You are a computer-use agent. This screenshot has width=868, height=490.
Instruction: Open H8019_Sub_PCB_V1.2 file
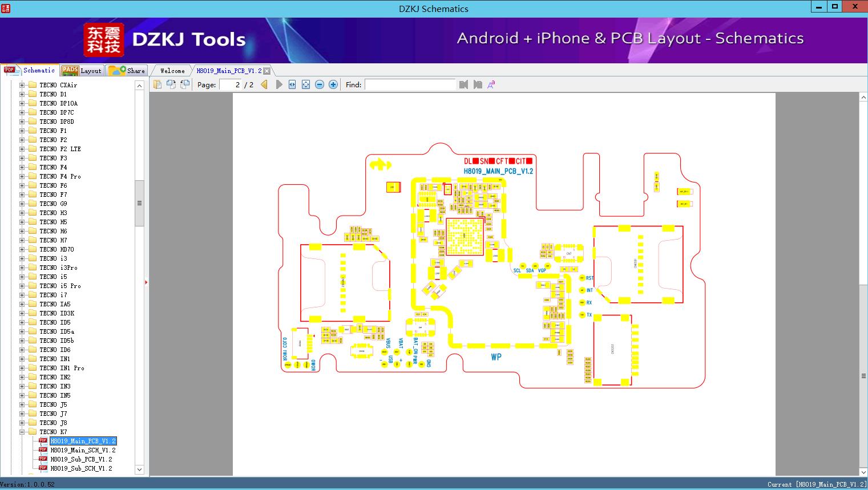point(81,459)
